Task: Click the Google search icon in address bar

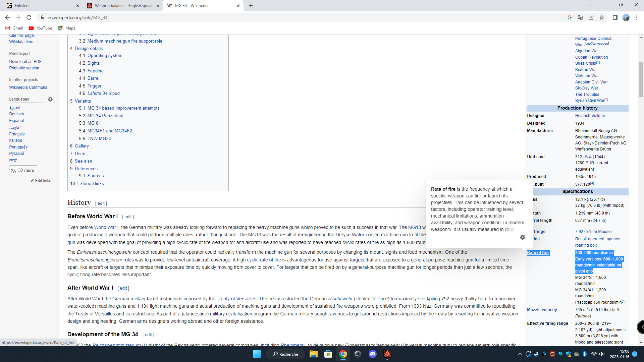Action: point(570,17)
